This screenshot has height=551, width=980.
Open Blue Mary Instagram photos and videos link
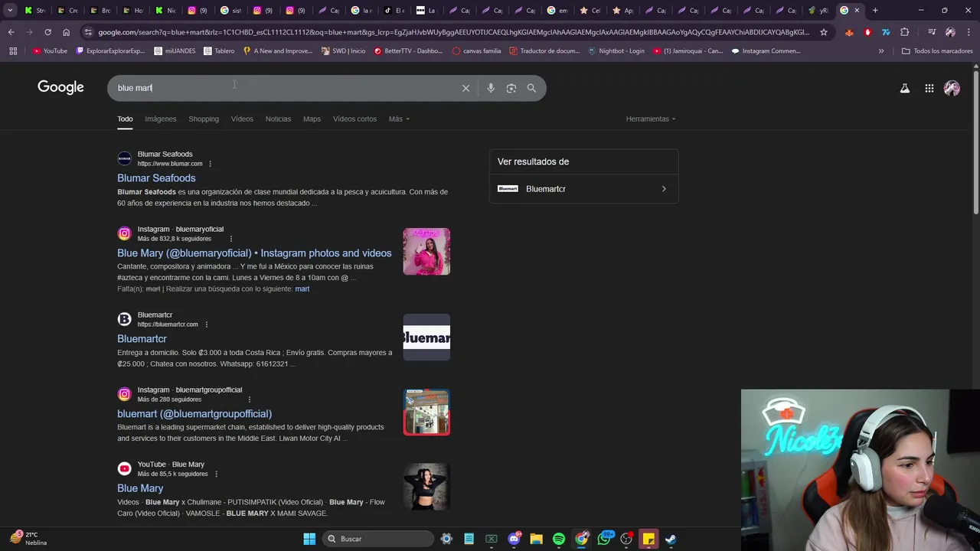pos(254,253)
